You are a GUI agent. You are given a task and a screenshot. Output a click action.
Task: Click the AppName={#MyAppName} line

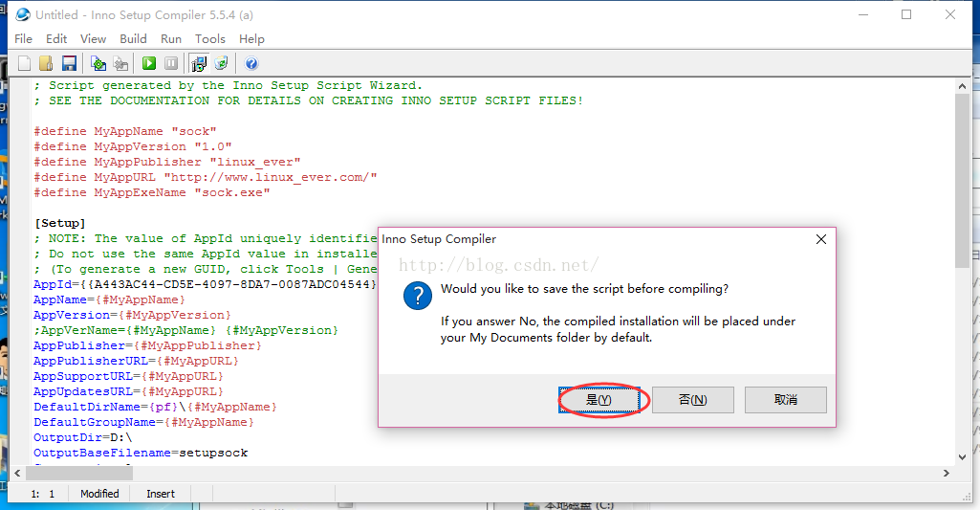(109, 299)
